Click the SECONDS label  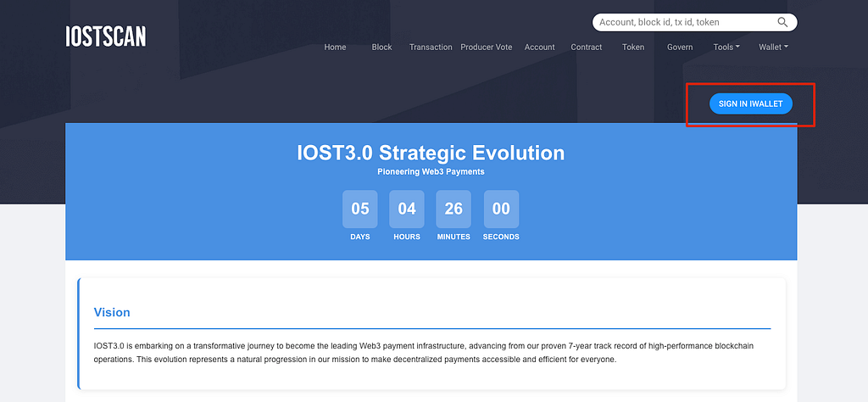[501, 237]
